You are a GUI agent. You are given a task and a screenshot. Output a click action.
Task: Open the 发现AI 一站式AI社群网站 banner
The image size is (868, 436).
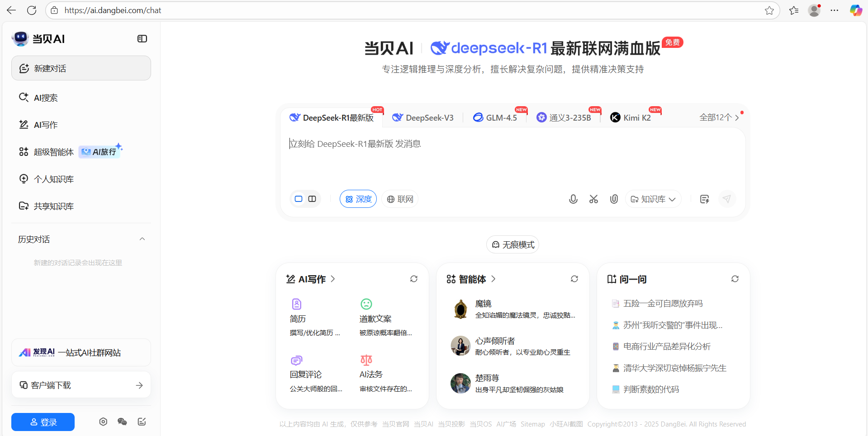(x=81, y=352)
